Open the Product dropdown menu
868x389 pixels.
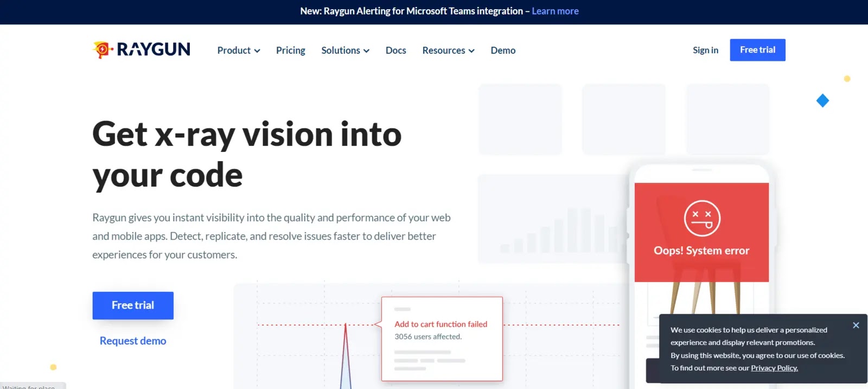pos(239,50)
